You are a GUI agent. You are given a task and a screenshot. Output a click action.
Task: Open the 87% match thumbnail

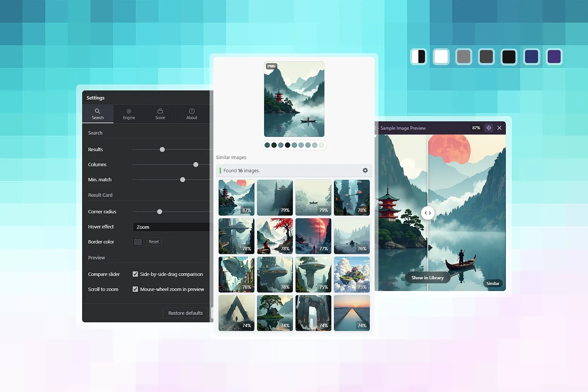click(236, 198)
